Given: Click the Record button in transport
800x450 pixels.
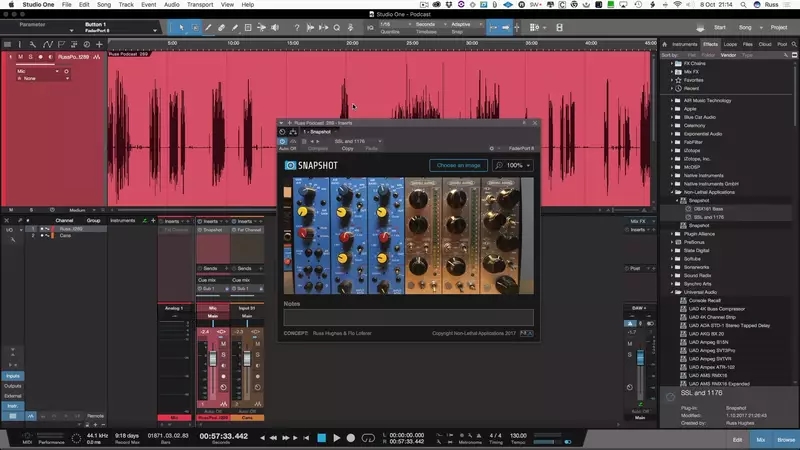Looking at the screenshot, I should tap(351, 438).
